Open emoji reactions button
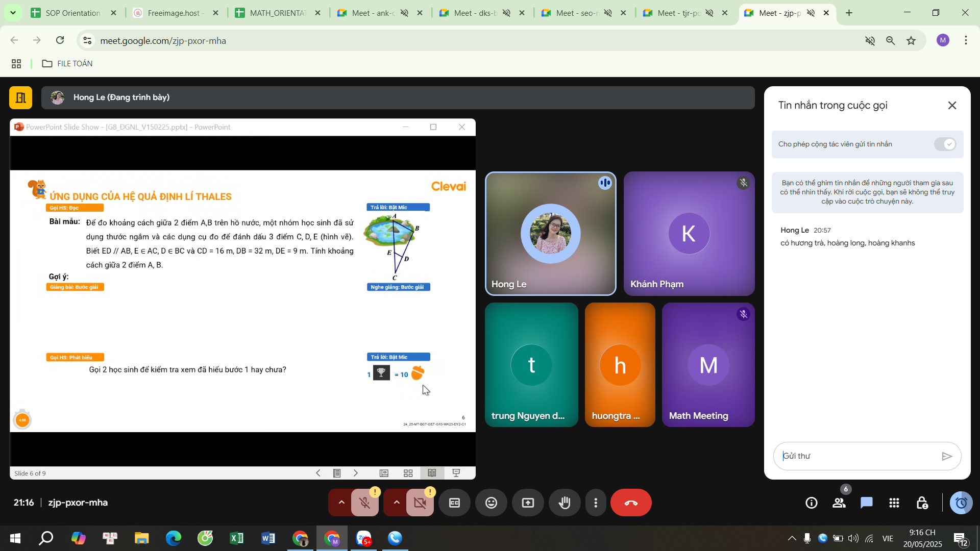The width and height of the screenshot is (980, 551). [491, 503]
